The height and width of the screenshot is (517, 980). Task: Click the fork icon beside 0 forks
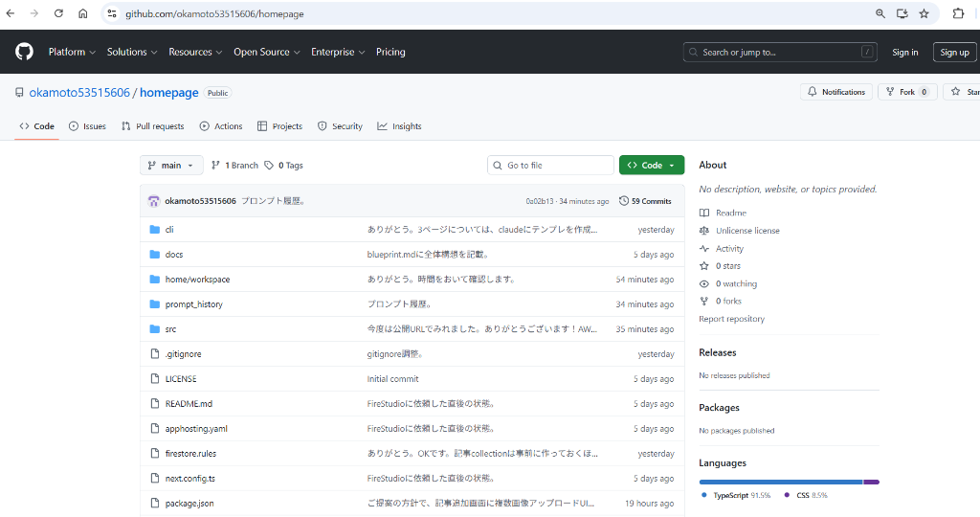[704, 302]
